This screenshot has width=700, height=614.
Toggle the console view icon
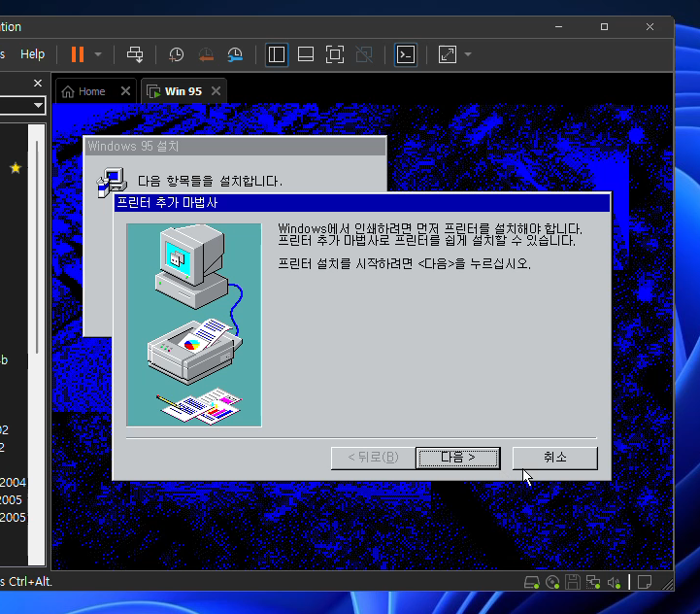tap(406, 54)
